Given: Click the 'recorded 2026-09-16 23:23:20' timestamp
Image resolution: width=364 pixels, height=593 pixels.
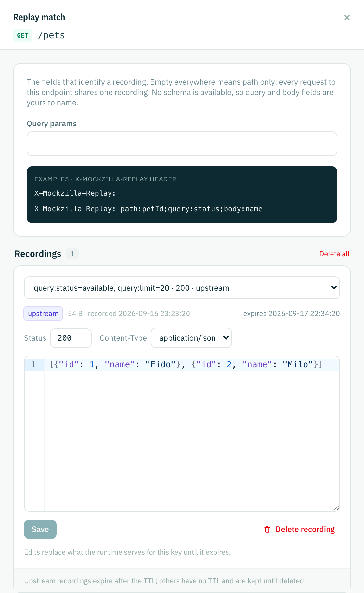Looking at the screenshot, I should pyautogui.click(x=139, y=313).
